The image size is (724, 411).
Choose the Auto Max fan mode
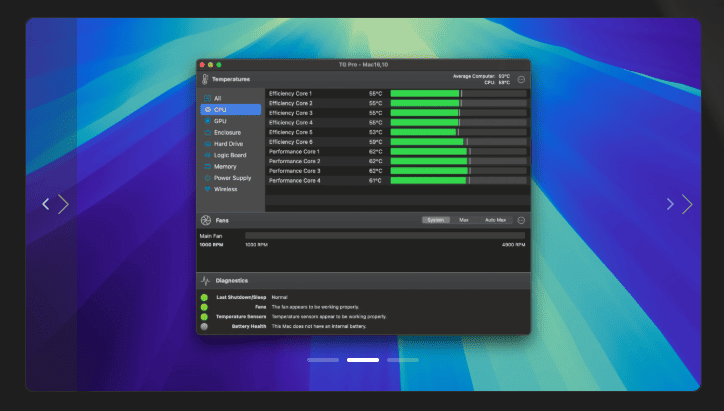(495, 220)
